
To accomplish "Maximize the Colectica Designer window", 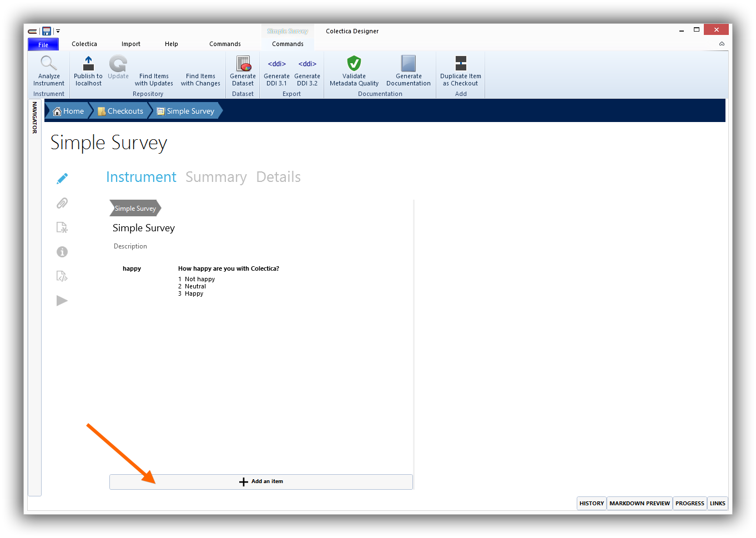I will click(x=696, y=30).
